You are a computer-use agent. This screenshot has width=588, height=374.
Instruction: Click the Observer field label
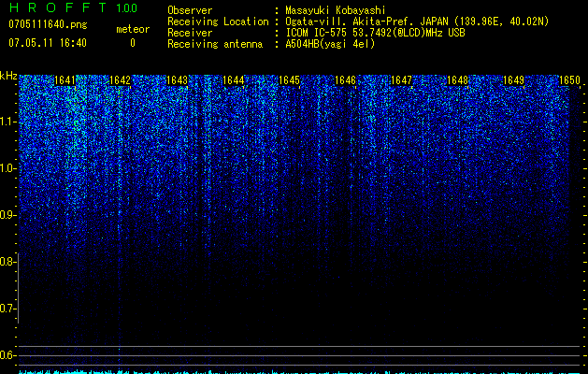point(190,10)
